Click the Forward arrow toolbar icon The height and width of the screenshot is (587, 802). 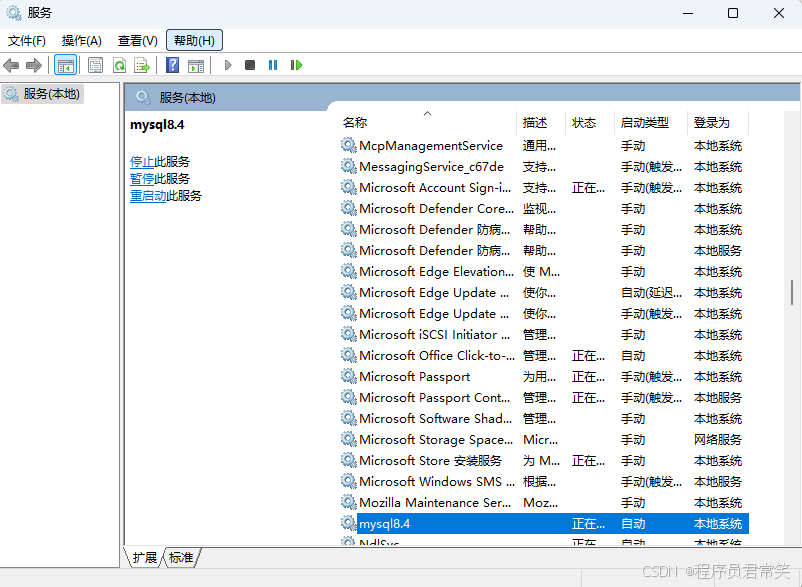(x=34, y=65)
